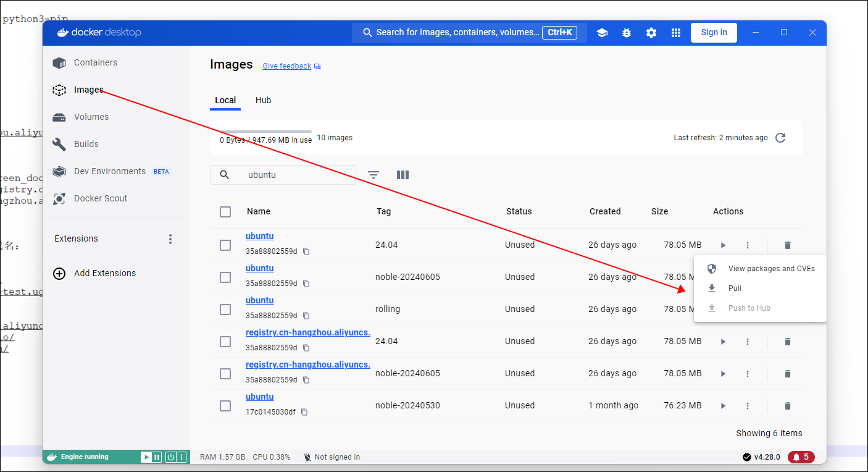
Task: Switch to the Hub tab
Action: tap(263, 100)
